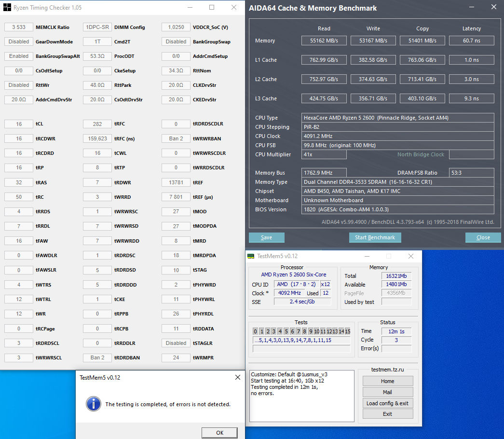The width and height of the screenshot is (504, 439).
Task: Select the tSTAGLR Disabled field
Action: click(x=176, y=343)
